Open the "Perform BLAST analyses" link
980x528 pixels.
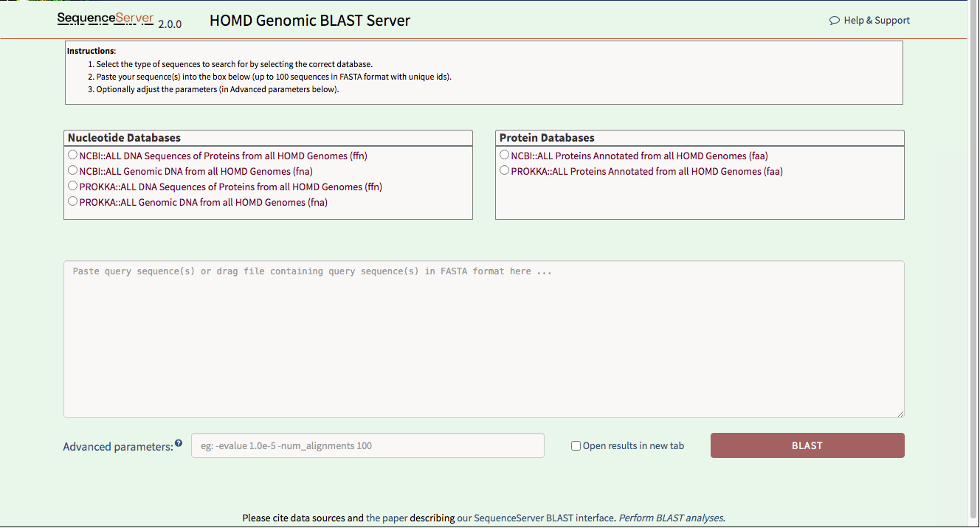(x=671, y=518)
